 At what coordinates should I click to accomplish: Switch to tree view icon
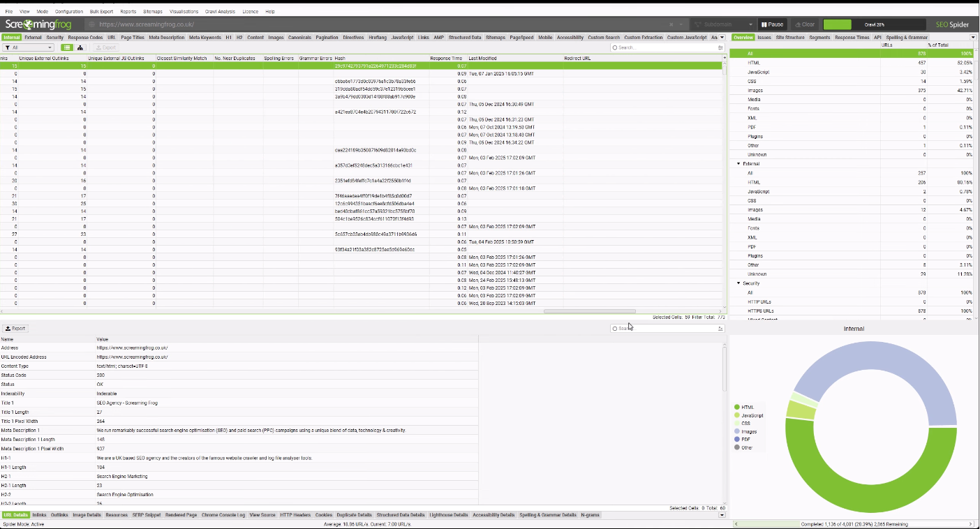click(80, 47)
